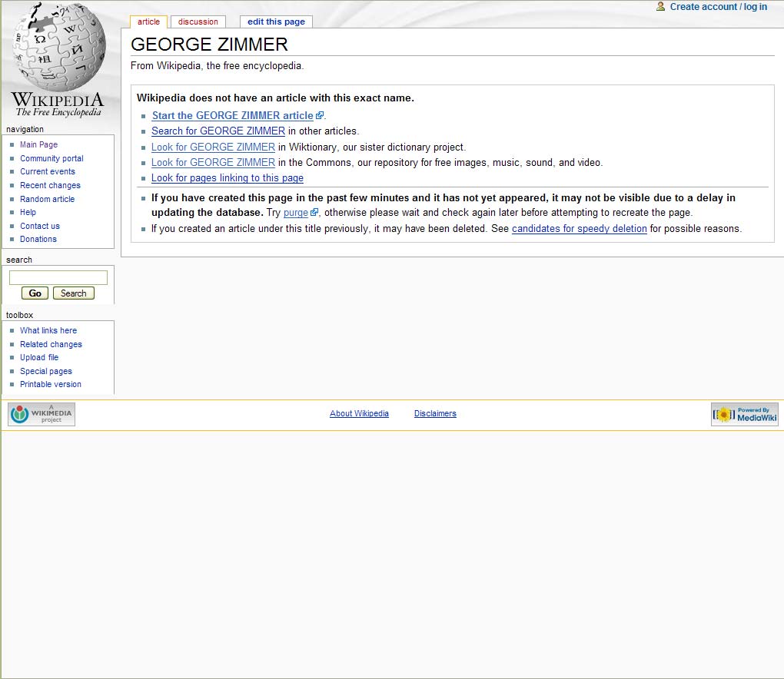This screenshot has width=784, height=679.
Task: Click the user icon beside Create account
Action: coord(660,6)
